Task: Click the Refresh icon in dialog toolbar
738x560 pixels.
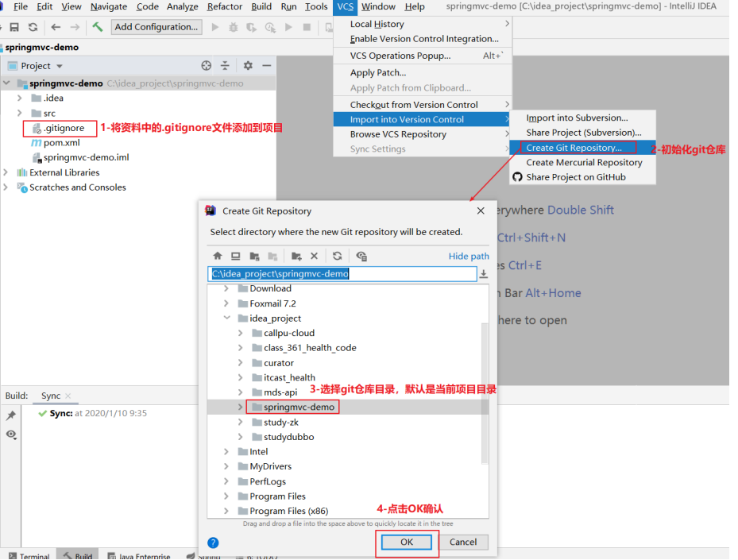Action: click(338, 256)
